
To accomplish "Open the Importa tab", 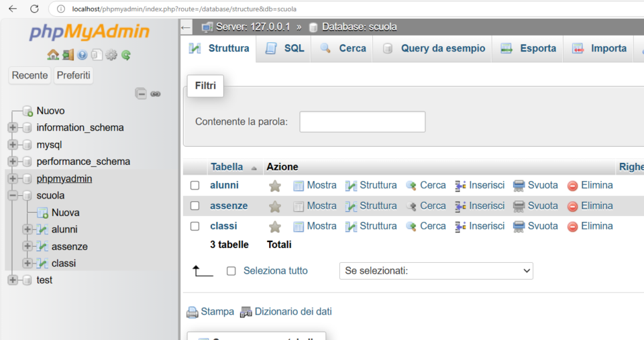I will point(599,48).
